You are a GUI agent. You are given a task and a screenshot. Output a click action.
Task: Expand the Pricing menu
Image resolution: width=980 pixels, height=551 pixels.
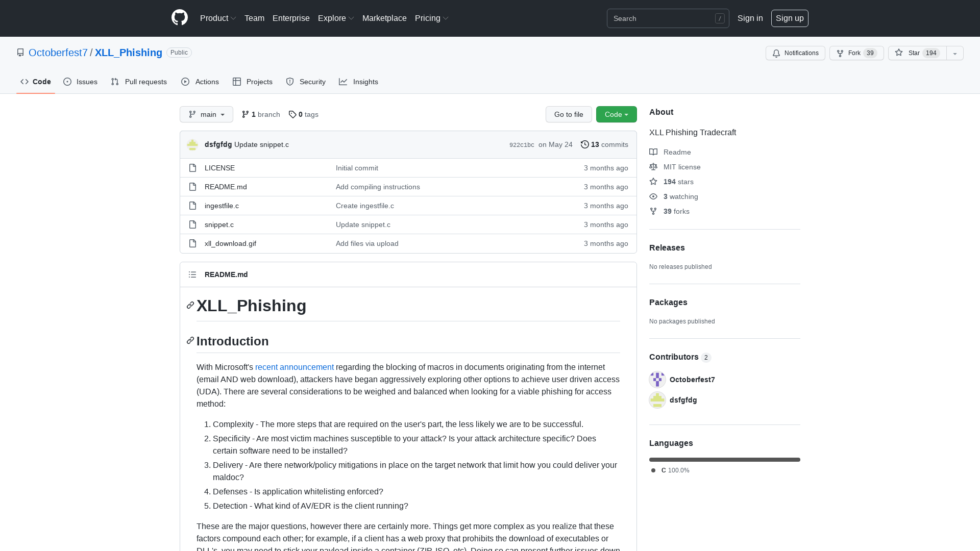pos(432,18)
